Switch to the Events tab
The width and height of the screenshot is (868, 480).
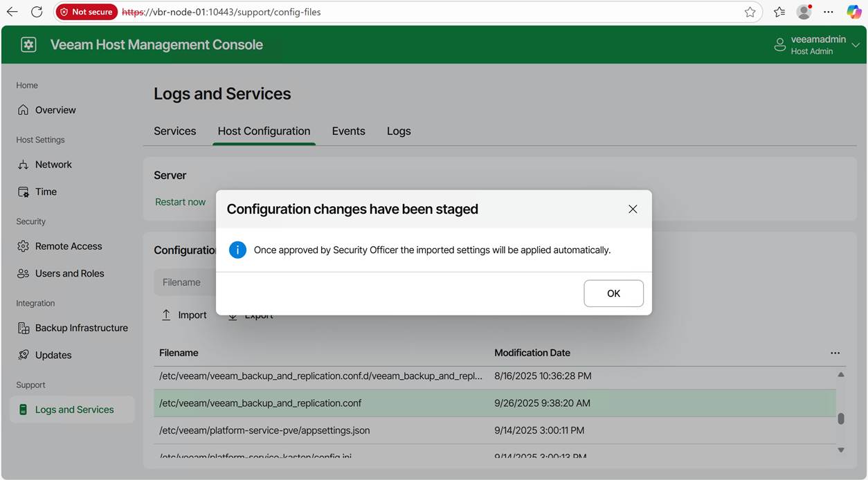[x=348, y=131]
